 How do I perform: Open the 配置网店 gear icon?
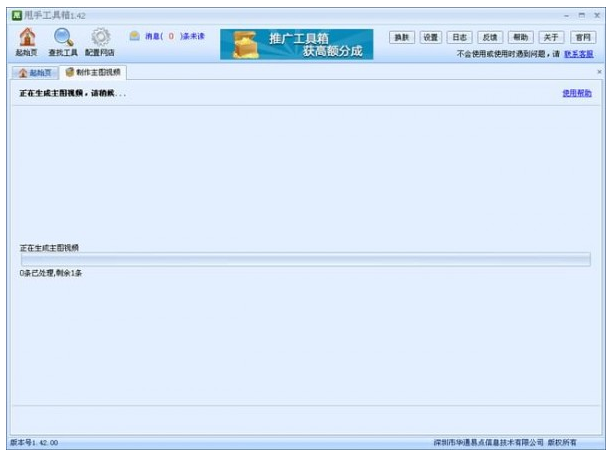pos(100,42)
